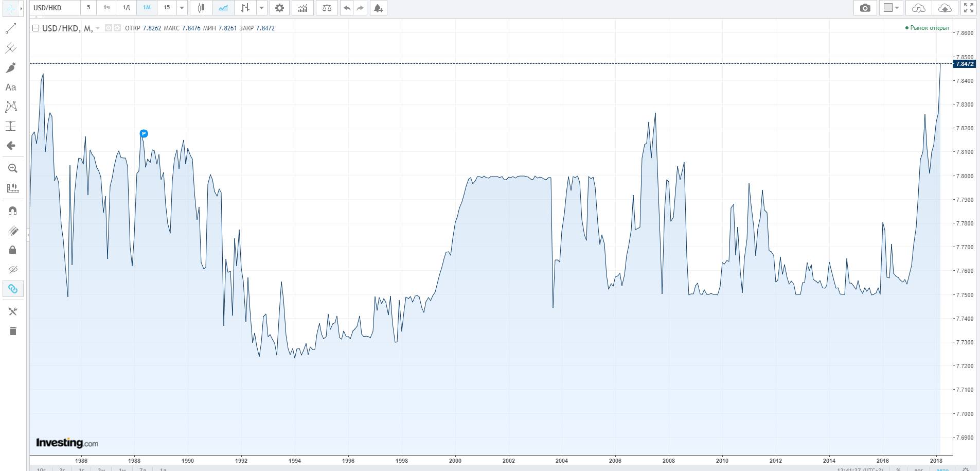Click the trash icon to remove drawings

click(x=12, y=332)
